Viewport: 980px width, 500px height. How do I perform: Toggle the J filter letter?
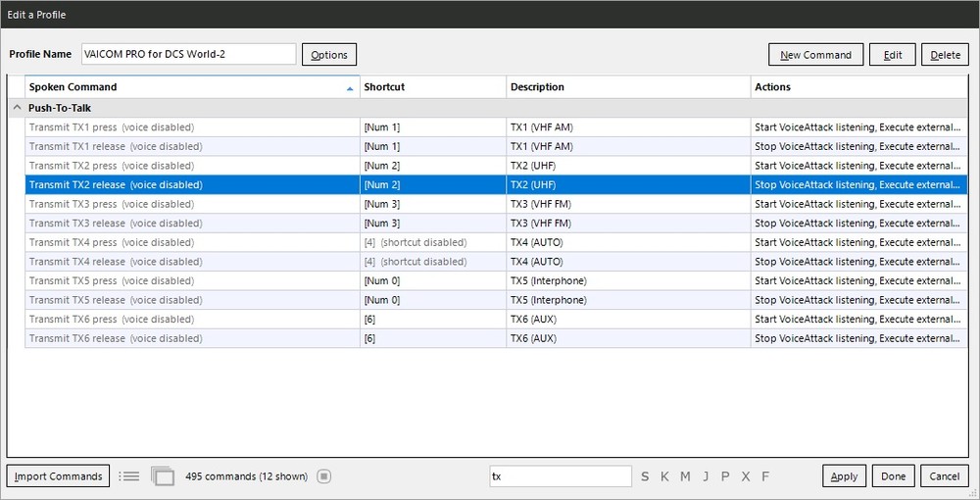pyautogui.click(x=706, y=476)
